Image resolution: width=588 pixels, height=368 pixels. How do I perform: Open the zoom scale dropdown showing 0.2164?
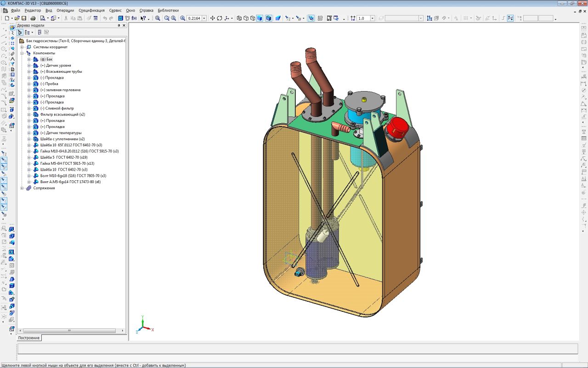[204, 18]
